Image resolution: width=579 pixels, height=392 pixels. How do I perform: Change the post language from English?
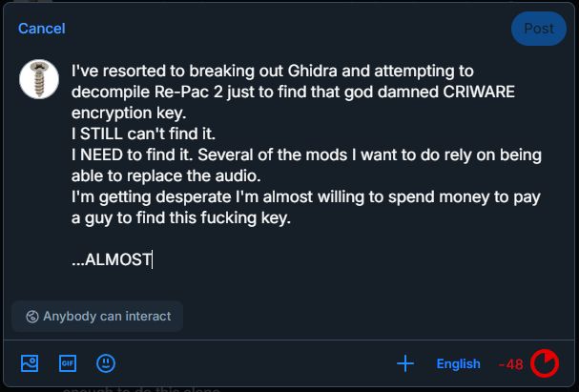click(459, 363)
